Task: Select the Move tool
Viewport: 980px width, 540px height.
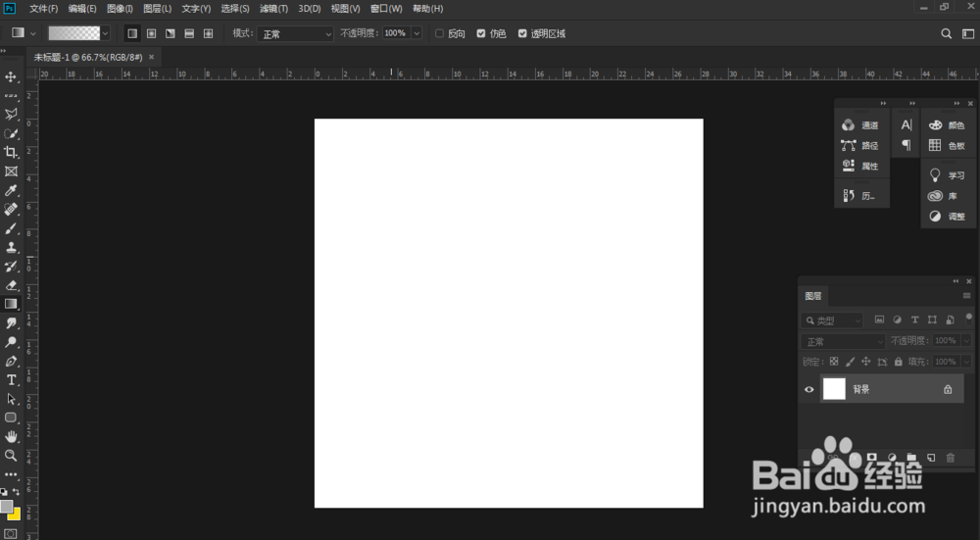Action: 11,76
